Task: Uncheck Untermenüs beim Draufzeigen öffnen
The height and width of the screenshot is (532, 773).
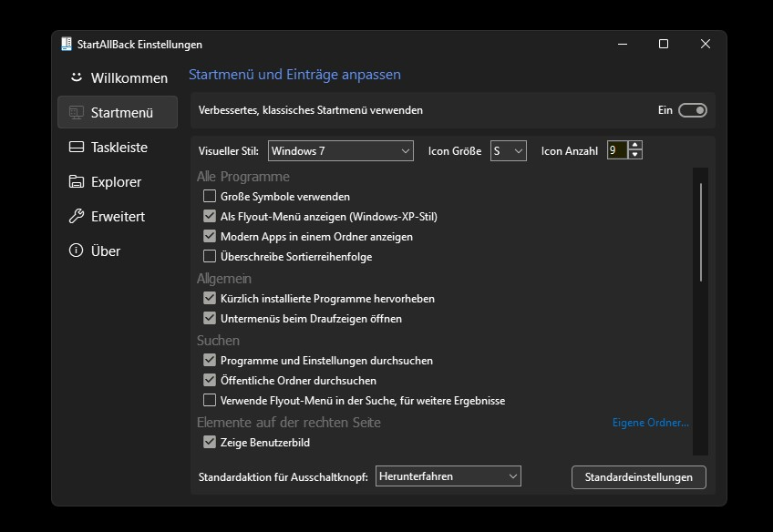Action: 210,318
